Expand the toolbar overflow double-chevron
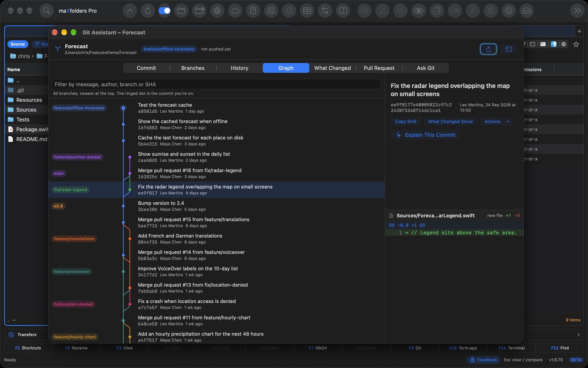The image size is (588, 368). (577, 11)
